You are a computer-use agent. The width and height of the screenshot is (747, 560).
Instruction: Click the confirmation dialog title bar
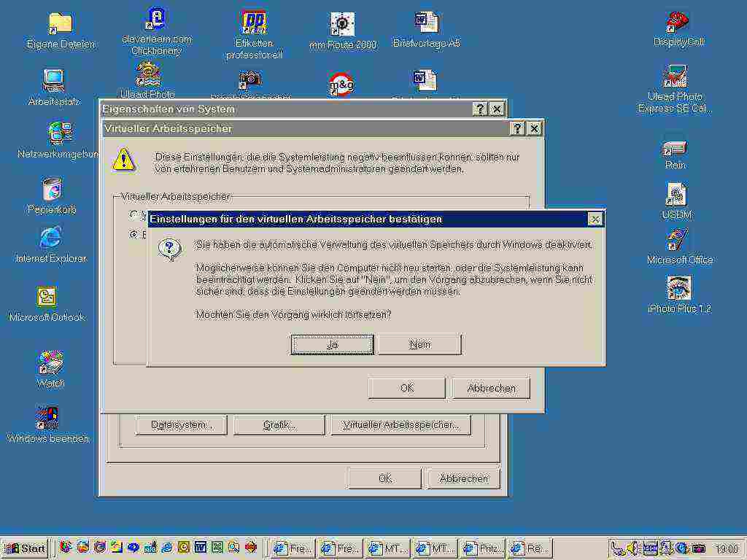(376, 219)
